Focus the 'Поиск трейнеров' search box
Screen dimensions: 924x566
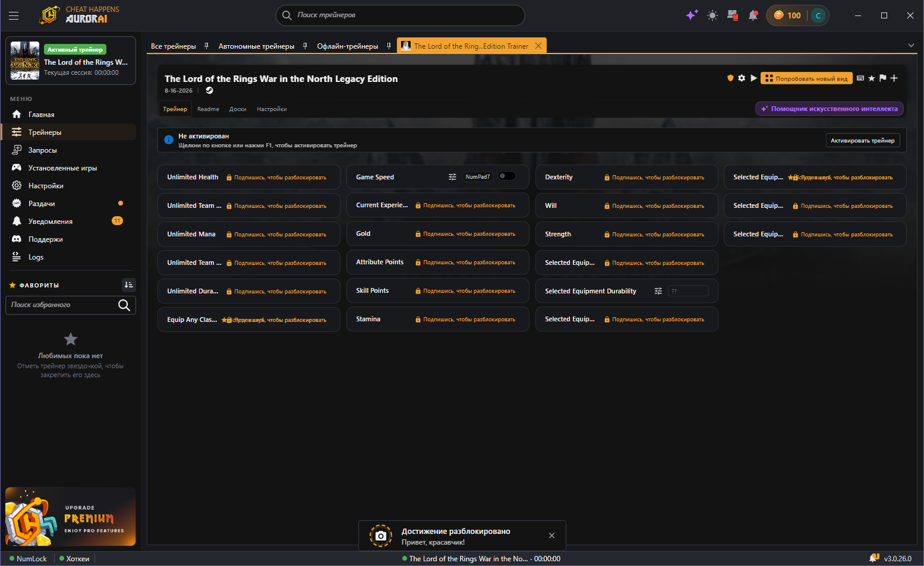click(x=400, y=15)
